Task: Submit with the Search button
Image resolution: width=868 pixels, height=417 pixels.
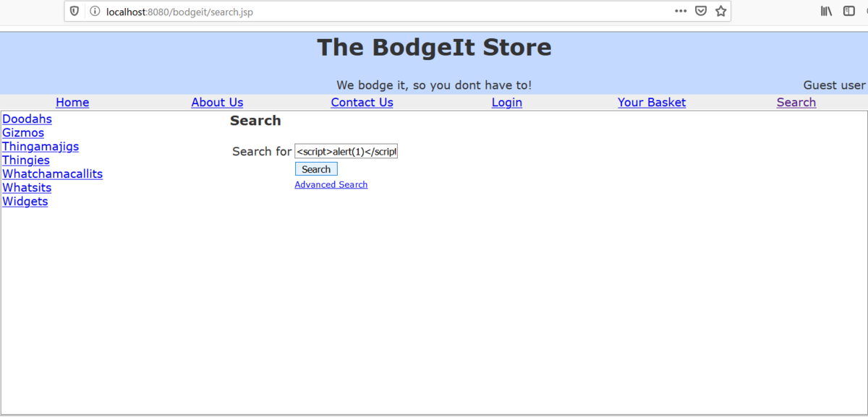Action: (x=316, y=169)
